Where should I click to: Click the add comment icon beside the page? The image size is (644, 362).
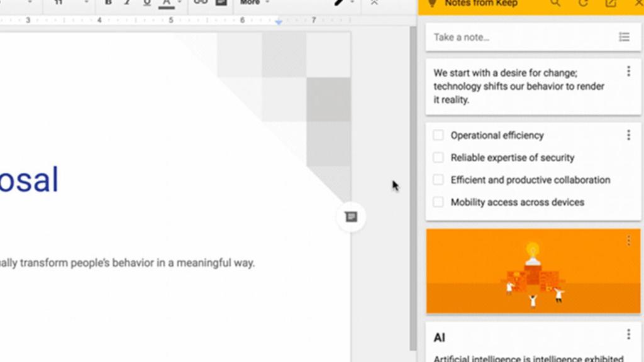(351, 217)
